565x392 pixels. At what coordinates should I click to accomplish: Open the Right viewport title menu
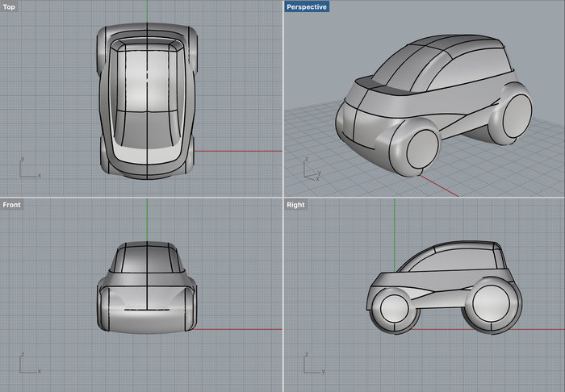point(296,205)
